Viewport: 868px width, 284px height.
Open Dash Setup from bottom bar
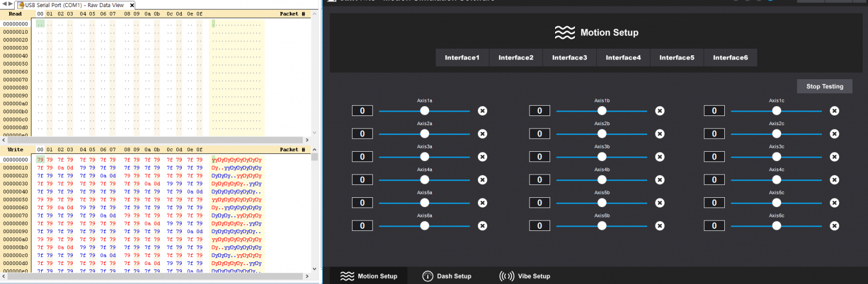click(447, 276)
